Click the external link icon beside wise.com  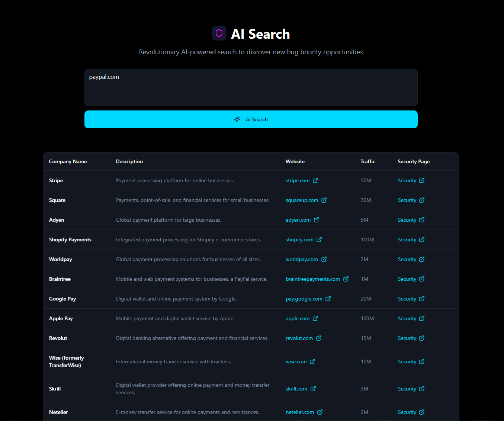point(312,361)
